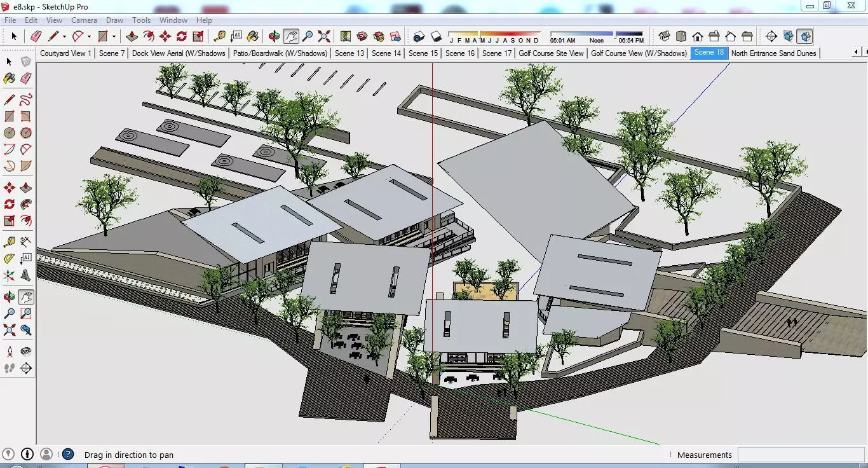Select the Section Plane tool

(25, 368)
